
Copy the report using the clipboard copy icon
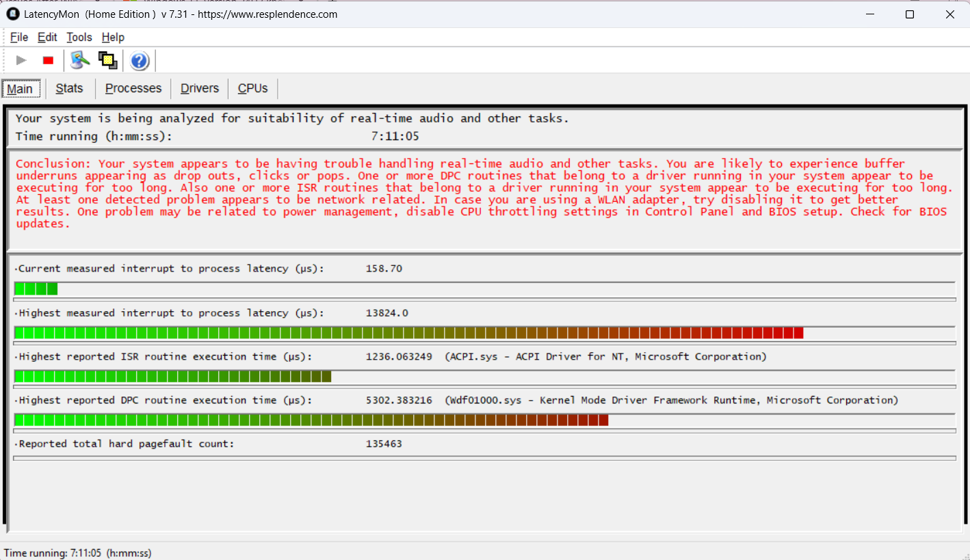[107, 59]
